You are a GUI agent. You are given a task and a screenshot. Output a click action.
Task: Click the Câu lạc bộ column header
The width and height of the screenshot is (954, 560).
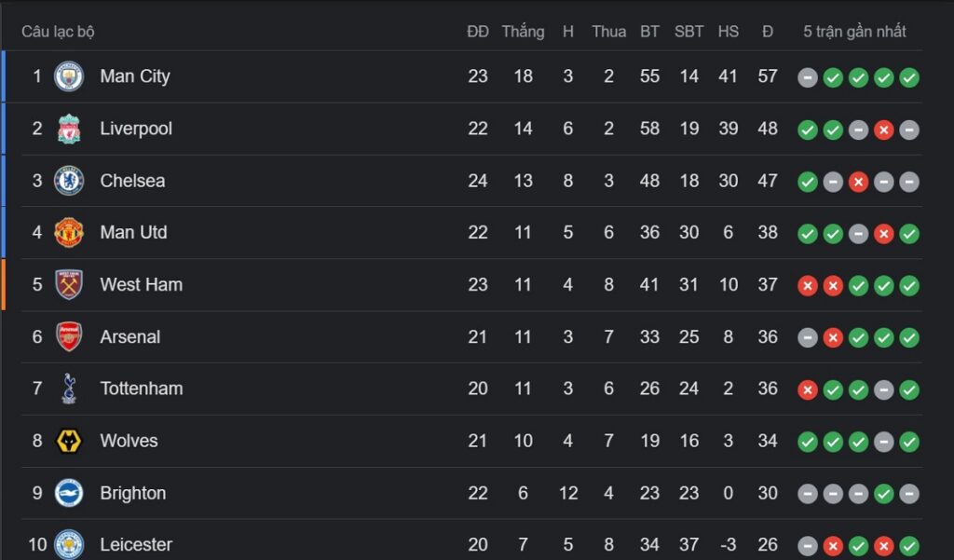pos(58,32)
